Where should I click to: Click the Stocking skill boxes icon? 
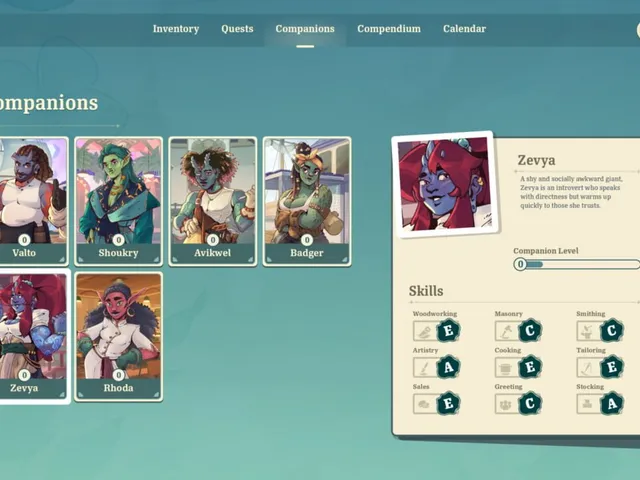(589, 404)
